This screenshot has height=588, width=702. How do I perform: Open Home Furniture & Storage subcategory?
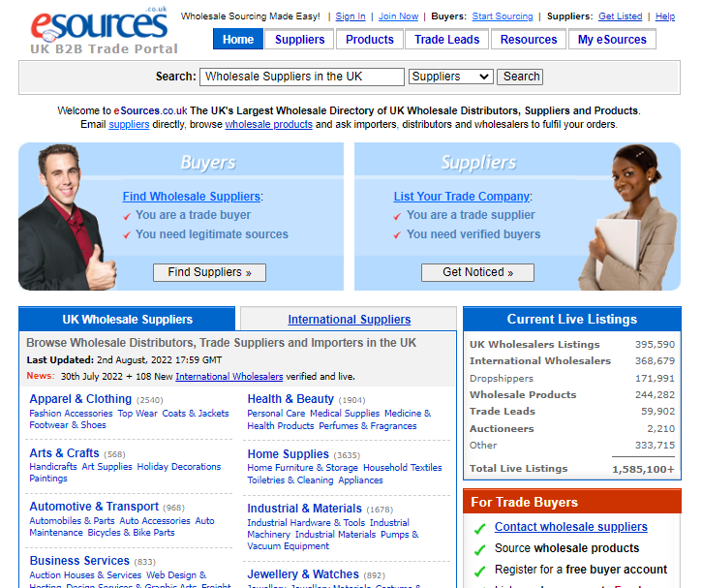tap(303, 468)
